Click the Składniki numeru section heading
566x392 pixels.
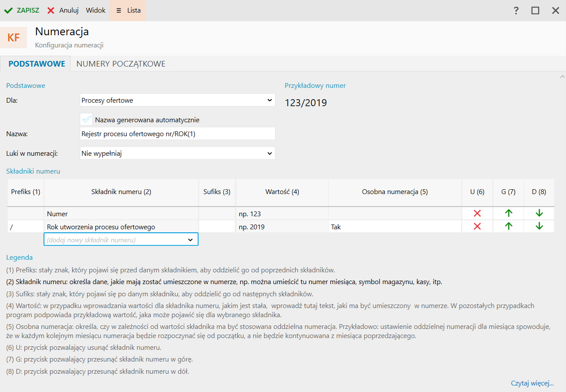33,171
